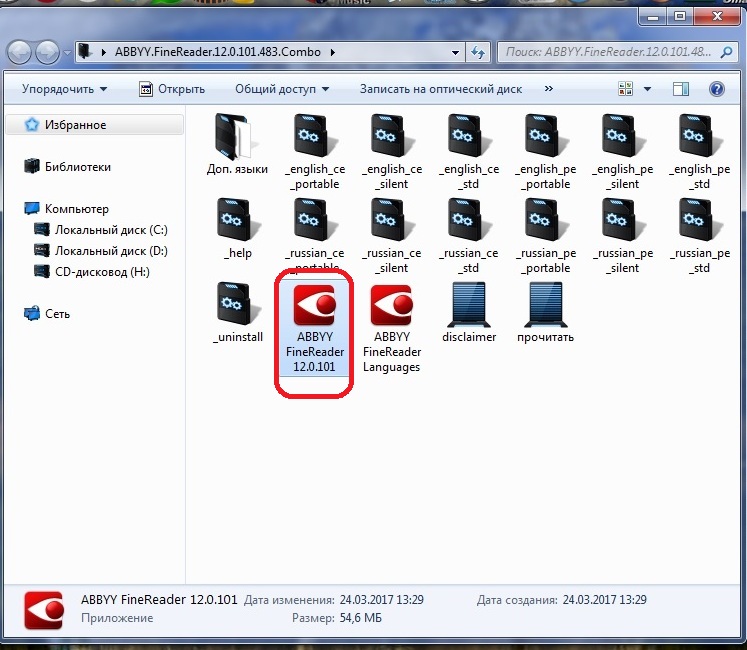Select the disclaimer text file
This screenshot has height=650, width=747.
tap(469, 312)
